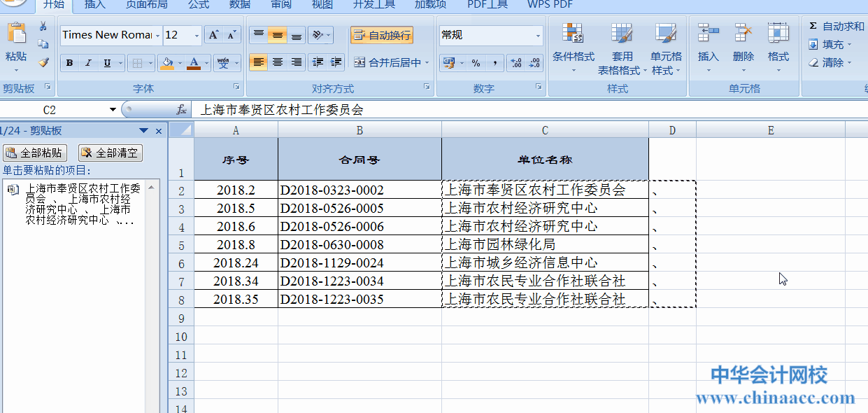The height and width of the screenshot is (413, 868).
Task: Set top vertical alignment
Action: pos(259,34)
